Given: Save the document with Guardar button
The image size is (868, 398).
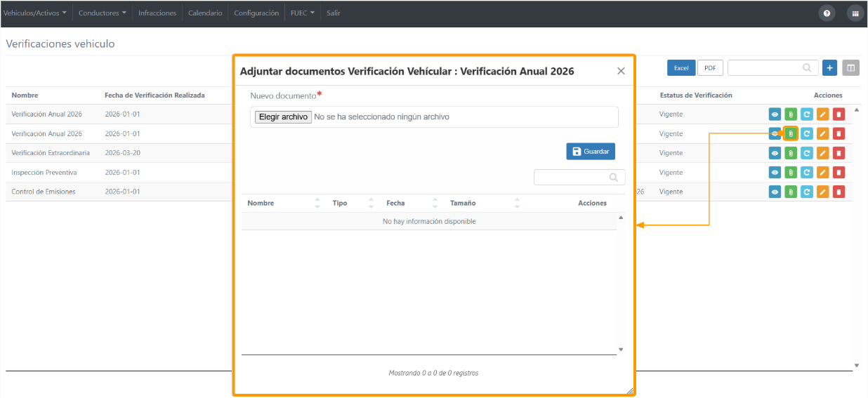Looking at the screenshot, I should pyautogui.click(x=591, y=152).
